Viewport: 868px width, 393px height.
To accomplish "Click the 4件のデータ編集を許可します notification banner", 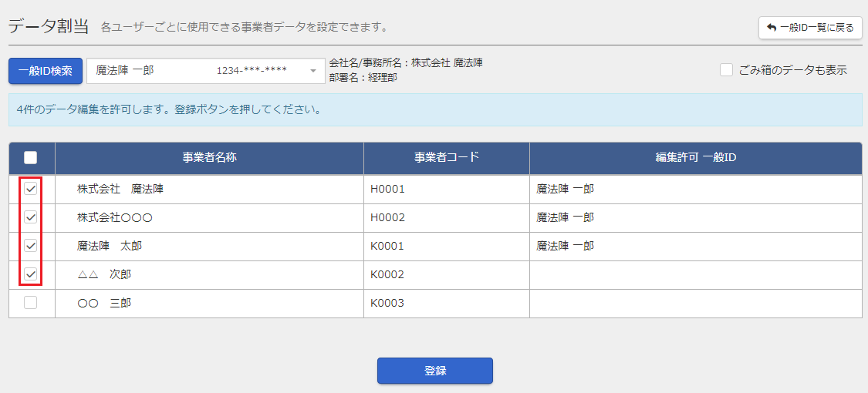I will click(x=435, y=109).
